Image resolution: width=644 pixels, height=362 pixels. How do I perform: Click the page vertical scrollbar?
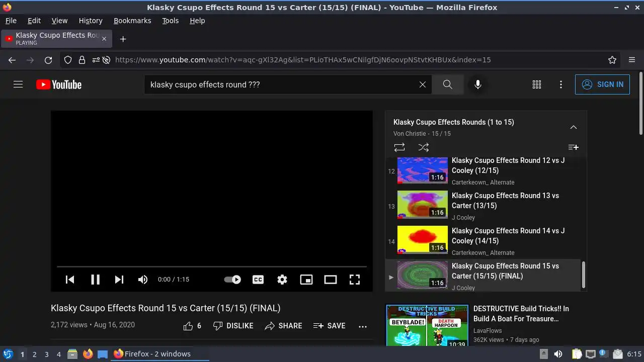[640, 104]
